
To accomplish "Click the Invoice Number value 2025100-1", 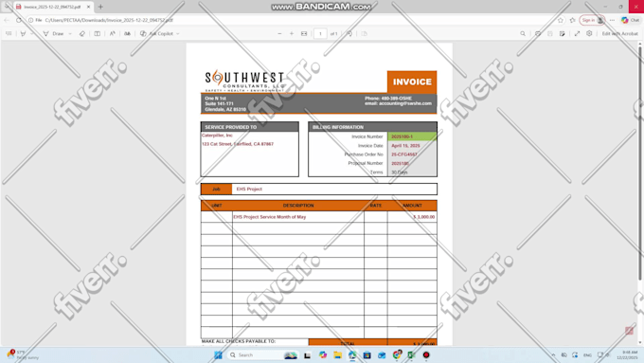I will pos(402,136).
